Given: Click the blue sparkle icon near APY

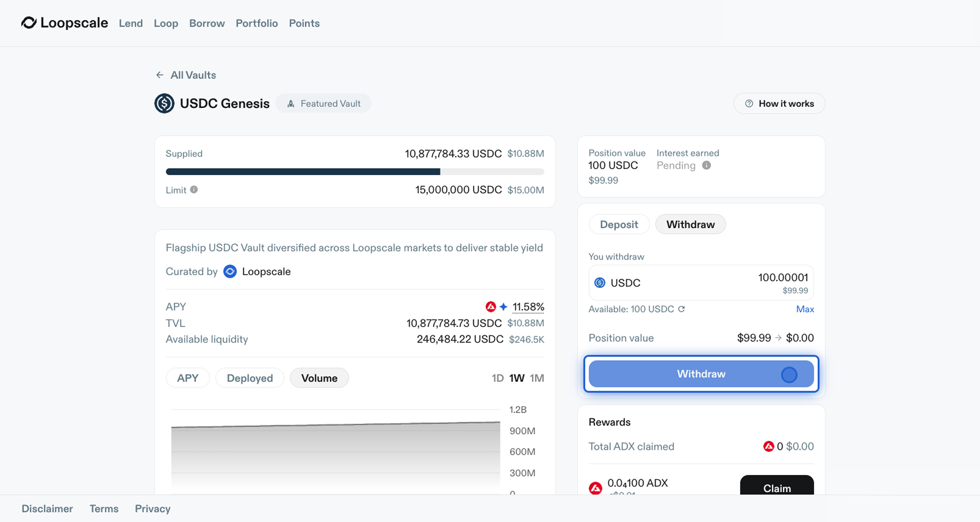Looking at the screenshot, I should coord(503,307).
